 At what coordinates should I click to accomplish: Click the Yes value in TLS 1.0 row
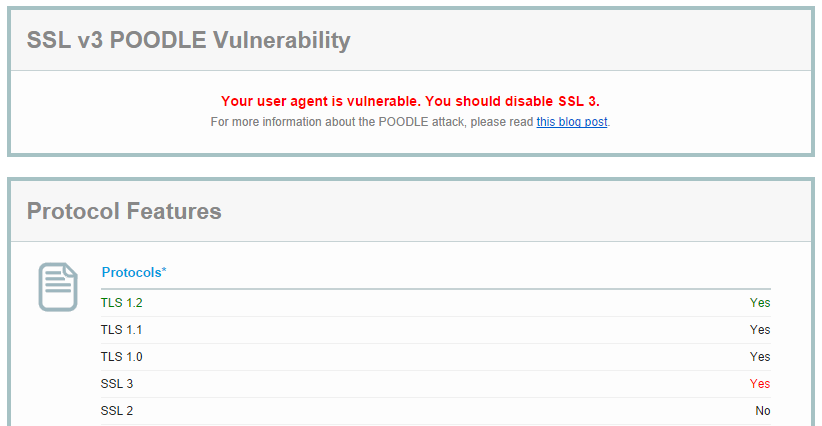coord(760,357)
